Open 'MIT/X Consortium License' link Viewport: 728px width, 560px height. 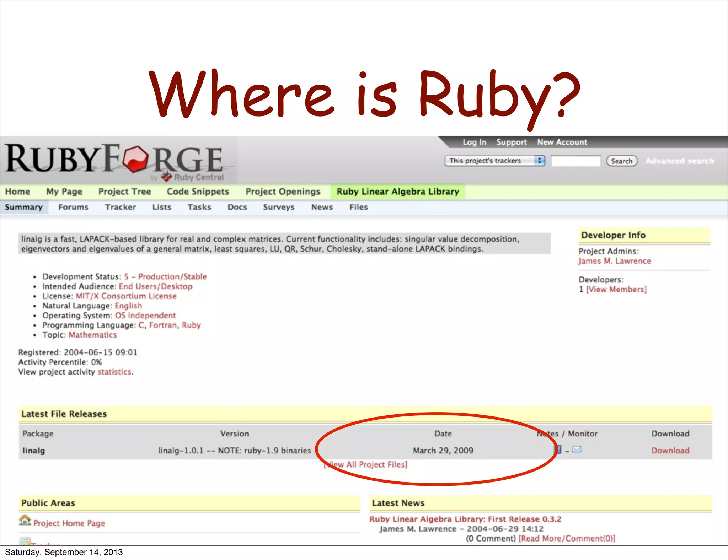click(126, 296)
